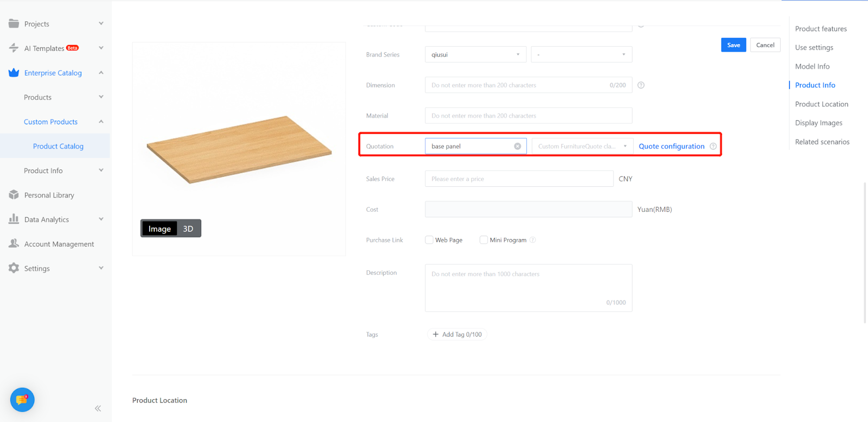Image resolution: width=868 pixels, height=422 pixels.
Task: Jump to Display Images section
Action: pos(819,123)
